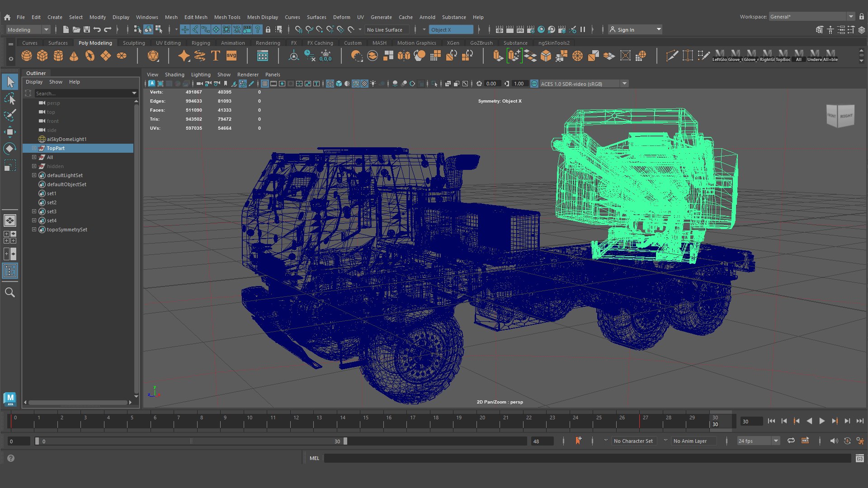
Task: Click the Outliner search magnifier icon
Action: 10,292
